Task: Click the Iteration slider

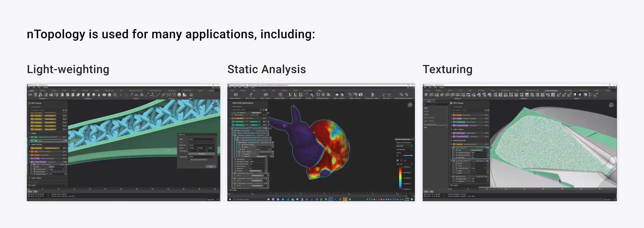Action: point(408,156)
